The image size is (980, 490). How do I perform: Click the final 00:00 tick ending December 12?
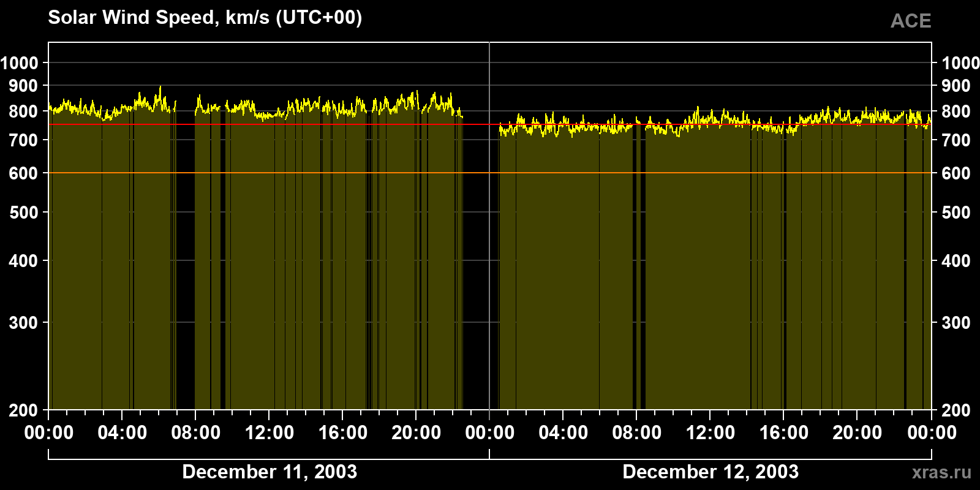[932, 433]
